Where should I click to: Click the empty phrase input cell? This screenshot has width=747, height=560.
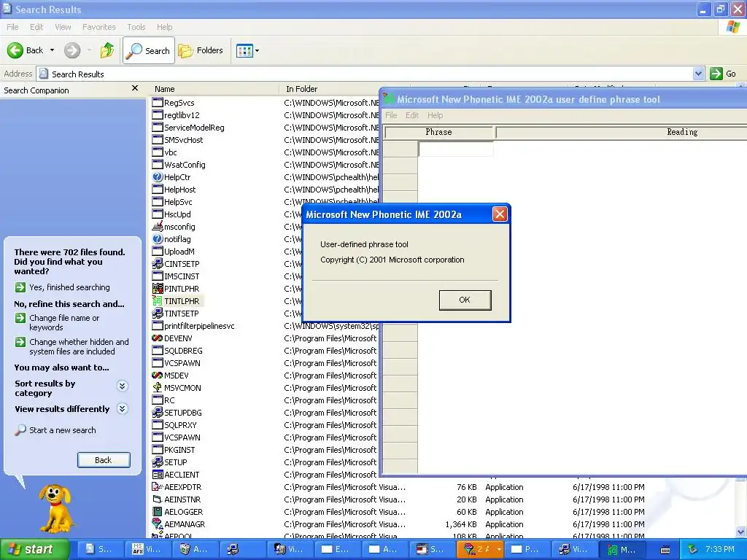456,149
